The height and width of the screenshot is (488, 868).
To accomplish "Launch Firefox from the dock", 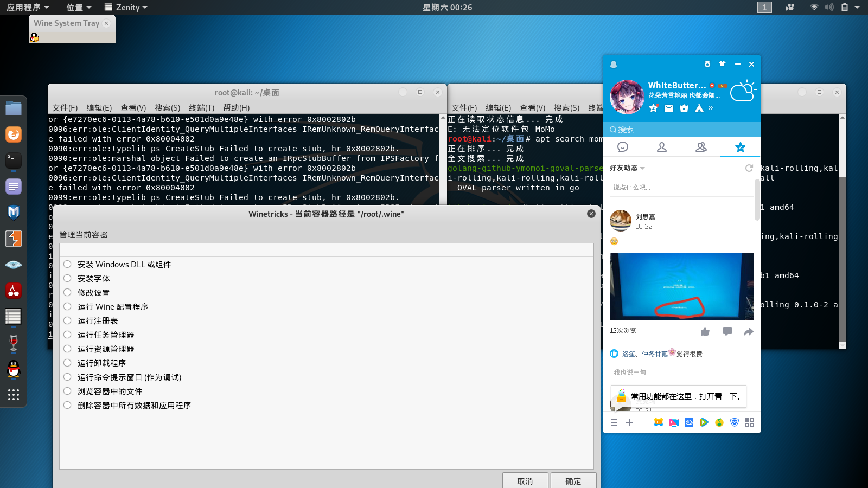I will click(x=14, y=134).
